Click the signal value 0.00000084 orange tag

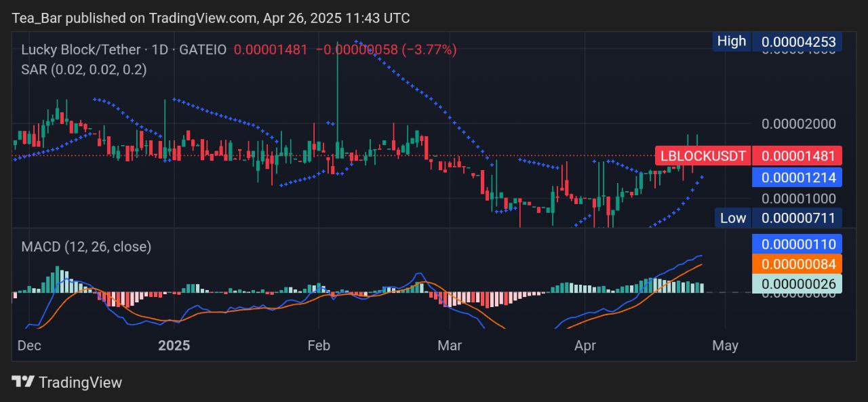point(798,264)
